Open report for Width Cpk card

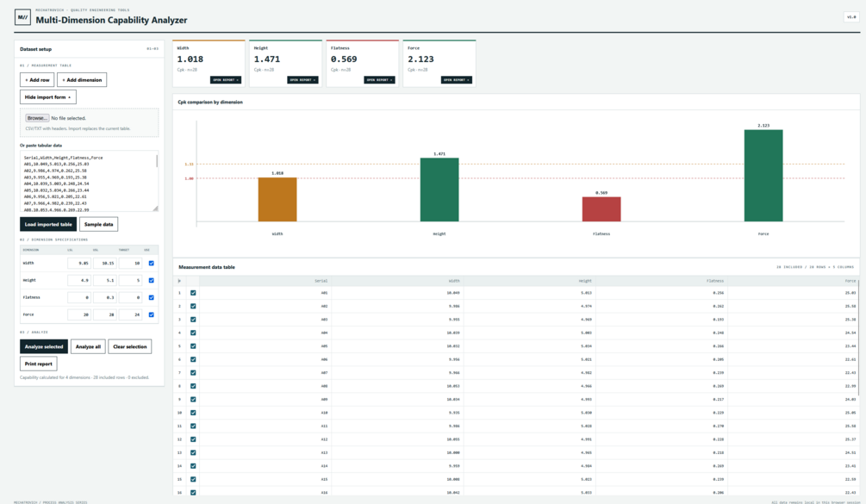click(226, 80)
